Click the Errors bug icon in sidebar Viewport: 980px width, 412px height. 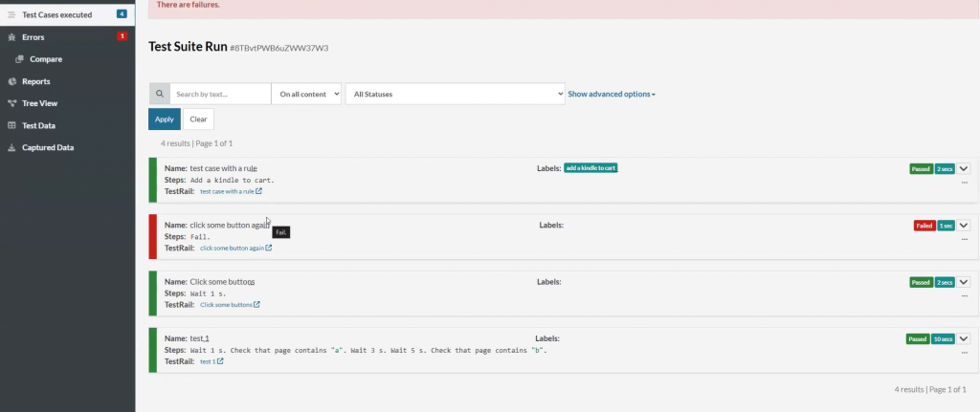[x=11, y=37]
